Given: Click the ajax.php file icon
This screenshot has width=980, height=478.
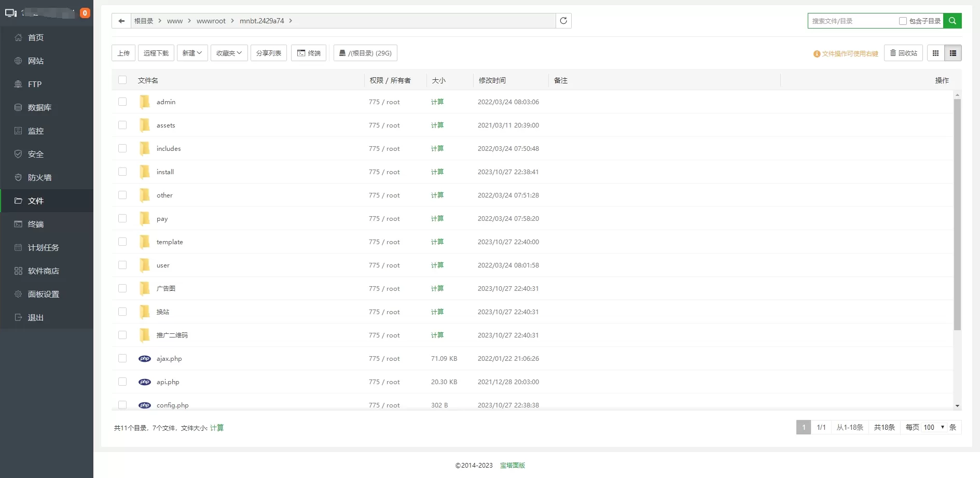Looking at the screenshot, I should click(145, 359).
